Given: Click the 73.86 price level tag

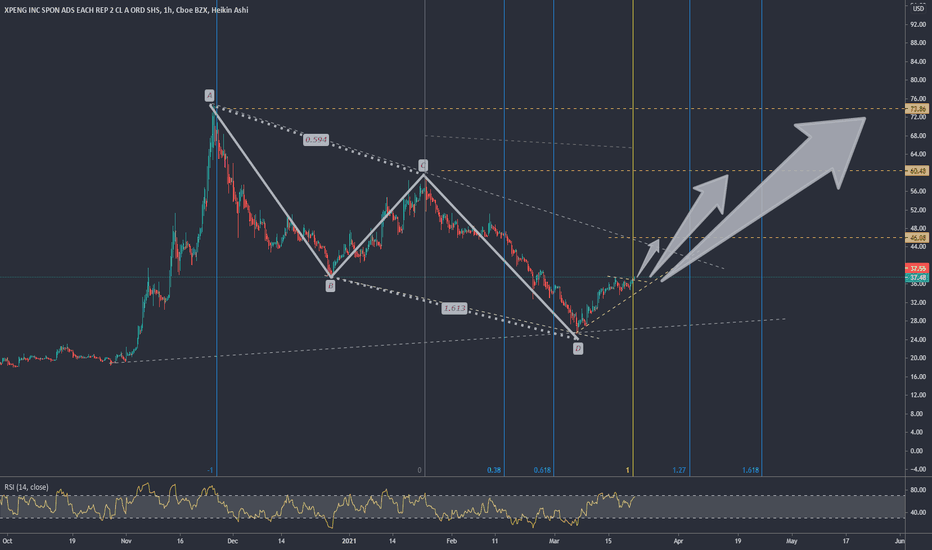Looking at the screenshot, I should 917,109.
